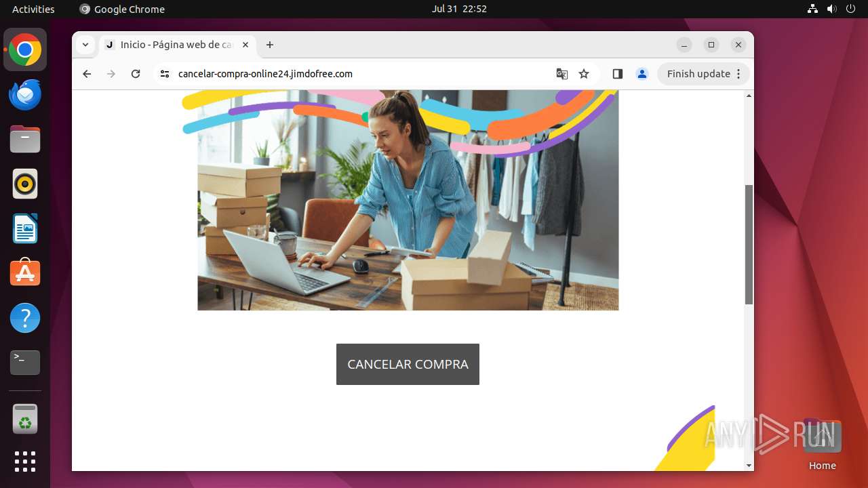This screenshot has height=488, width=868.
Task: Open Terminal from the dock
Action: [x=25, y=363]
